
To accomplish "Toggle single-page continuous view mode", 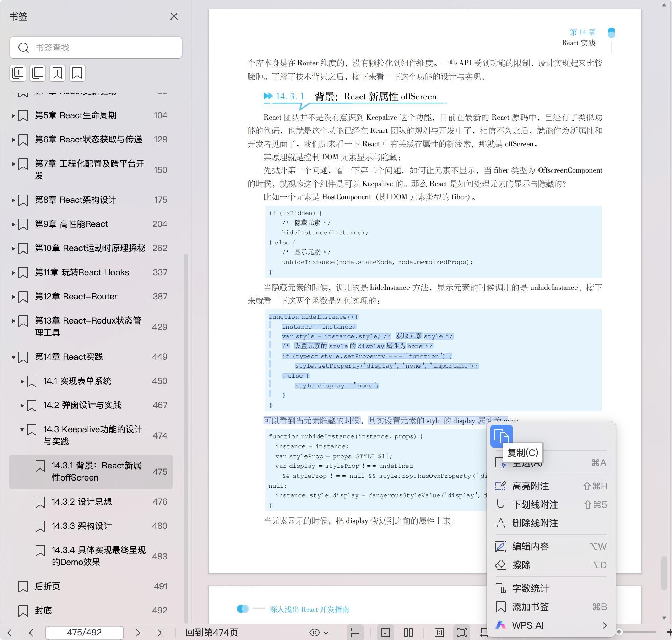I will 386,633.
